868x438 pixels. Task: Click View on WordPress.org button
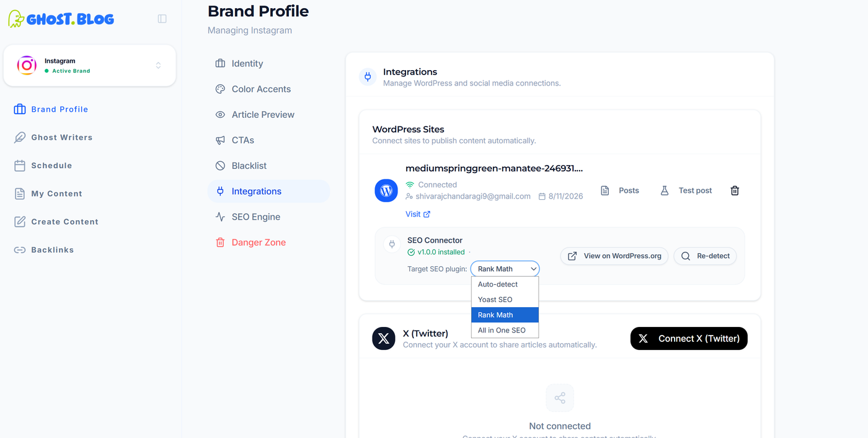pyautogui.click(x=614, y=256)
